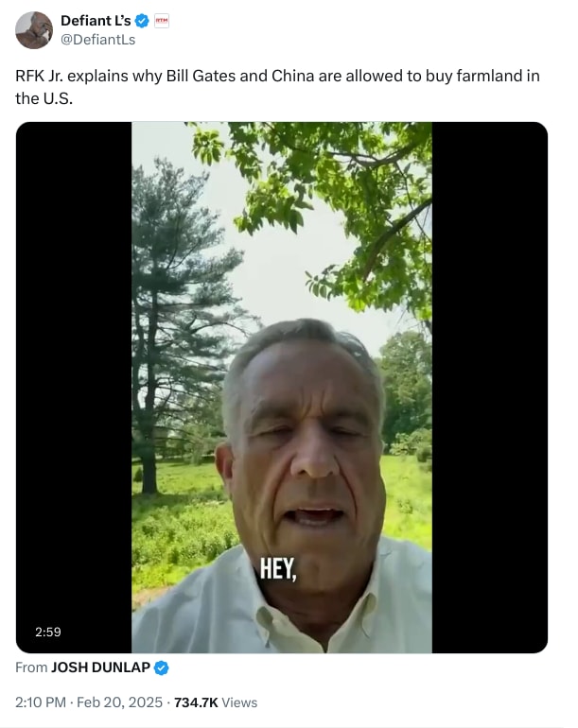Open the JOSH DUNLAP source link
This screenshot has width=578, height=728.
tap(100, 667)
